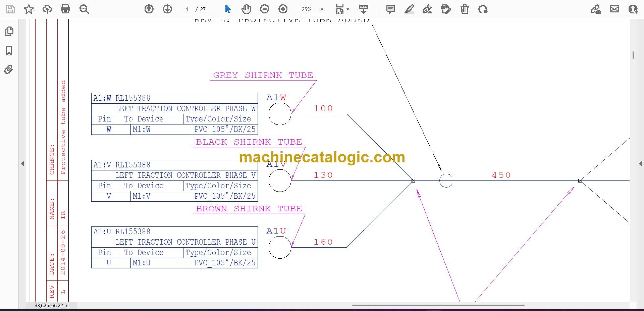Viewport: 644px width, 311px height.
Task: Click 'PVC_105°/BK/25' in the W row
Action: (x=225, y=129)
